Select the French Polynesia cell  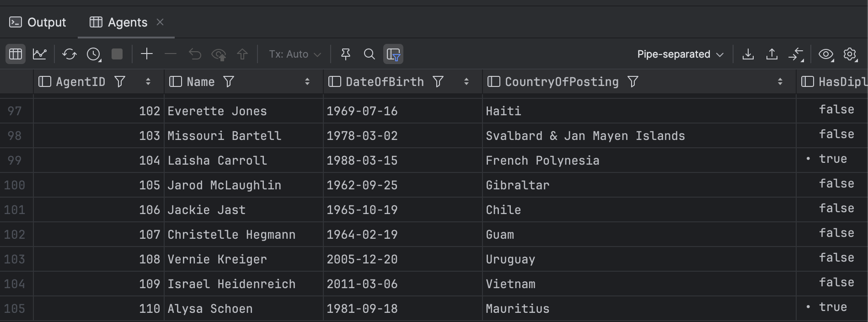[x=542, y=161]
